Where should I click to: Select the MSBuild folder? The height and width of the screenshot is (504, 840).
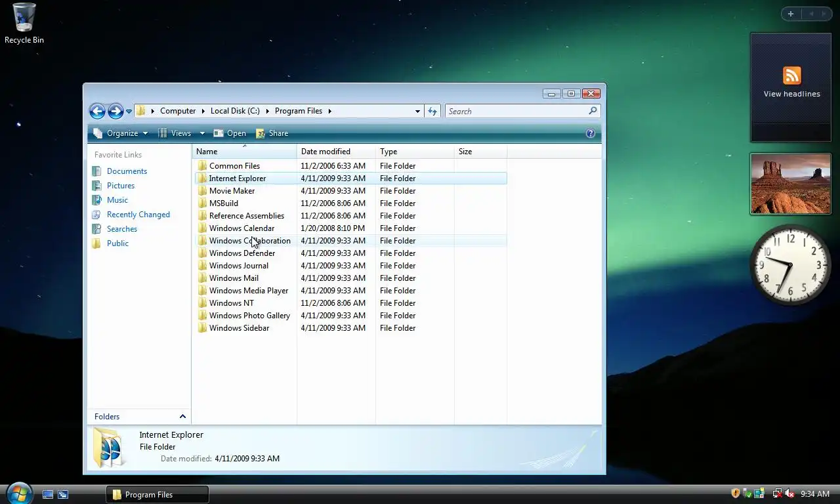point(223,203)
